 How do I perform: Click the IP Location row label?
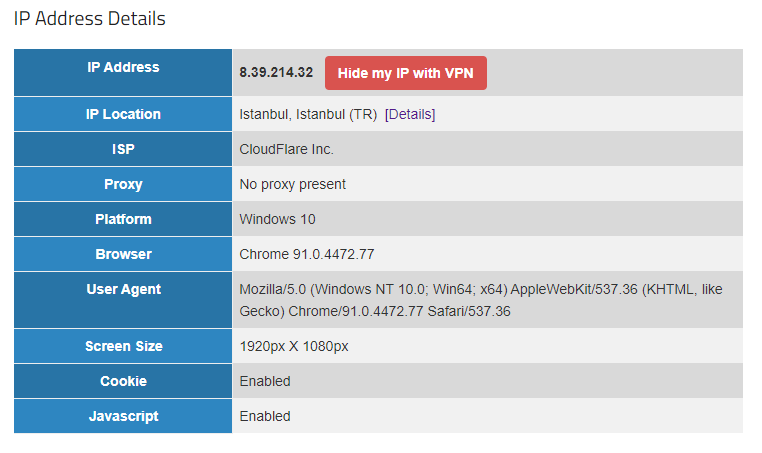123,114
